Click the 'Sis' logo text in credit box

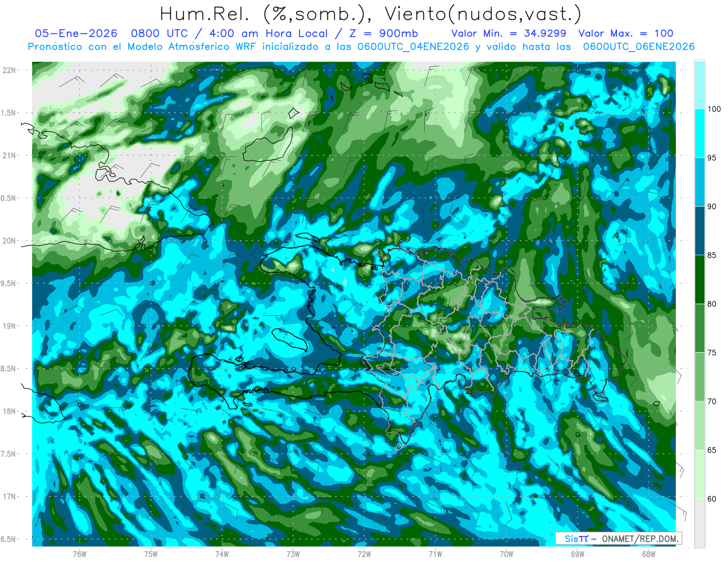click(x=571, y=538)
